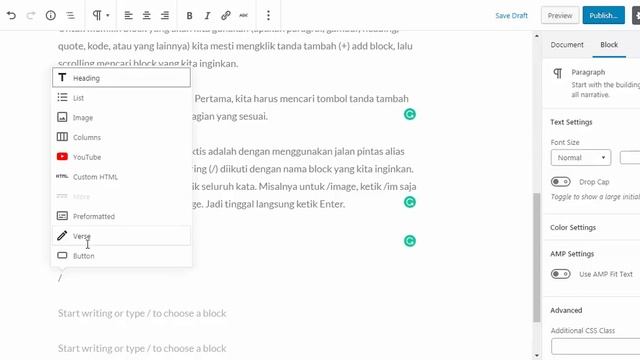Open the three-dot more options menu

(x=268, y=16)
